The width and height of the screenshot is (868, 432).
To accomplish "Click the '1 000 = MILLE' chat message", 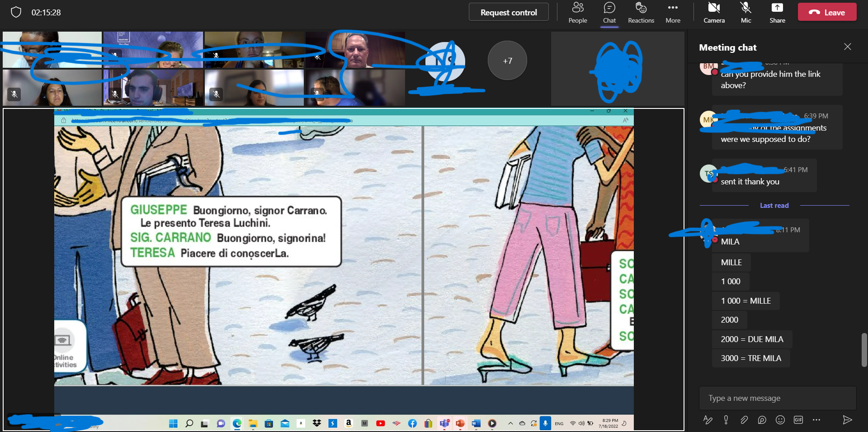I will [x=746, y=301].
